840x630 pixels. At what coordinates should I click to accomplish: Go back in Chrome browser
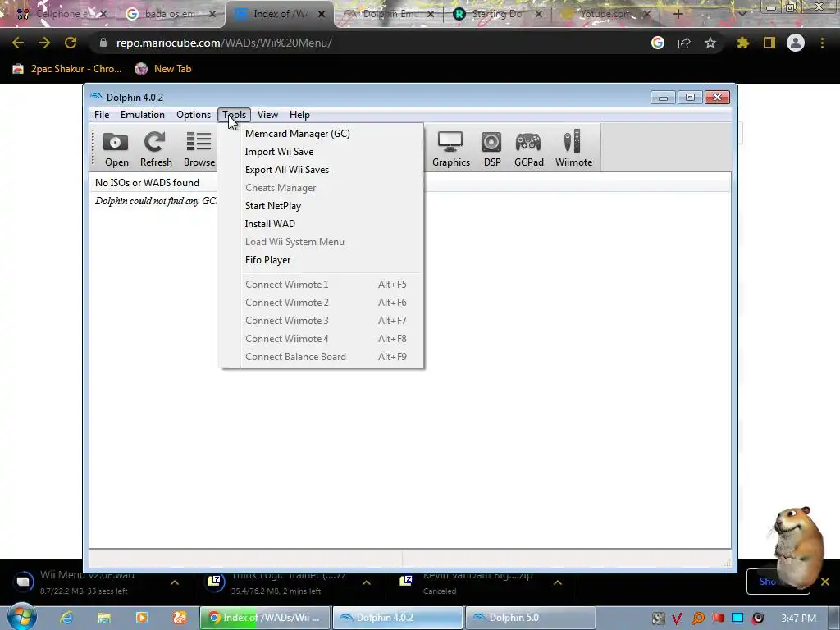[18, 43]
